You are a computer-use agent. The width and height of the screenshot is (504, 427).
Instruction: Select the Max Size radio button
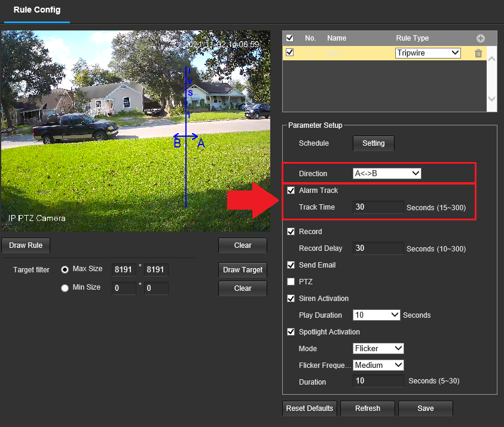pyautogui.click(x=65, y=270)
